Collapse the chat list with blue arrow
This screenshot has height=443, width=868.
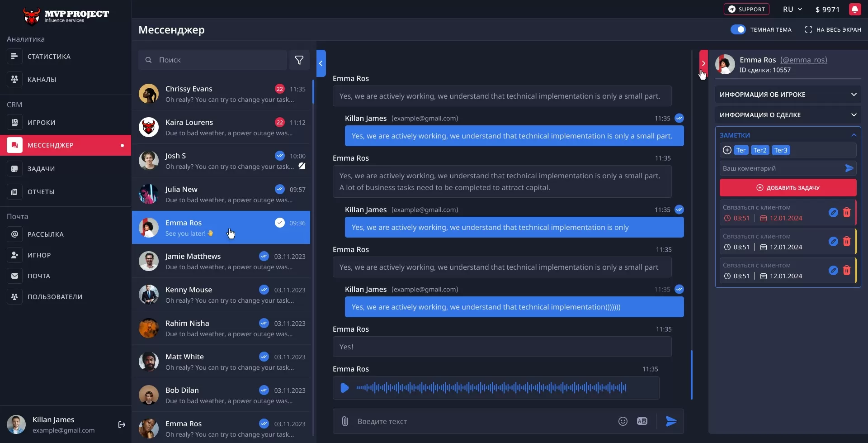pos(321,63)
